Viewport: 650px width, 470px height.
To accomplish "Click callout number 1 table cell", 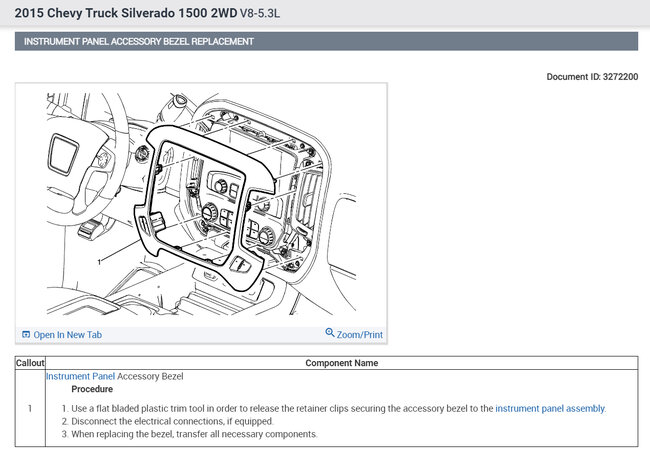I will (x=30, y=408).
